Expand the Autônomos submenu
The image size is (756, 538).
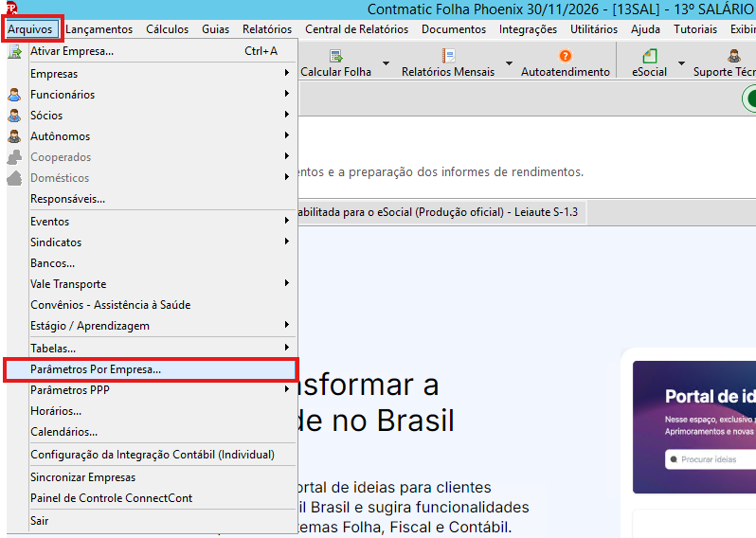pyautogui.click(x=287, y=135)
